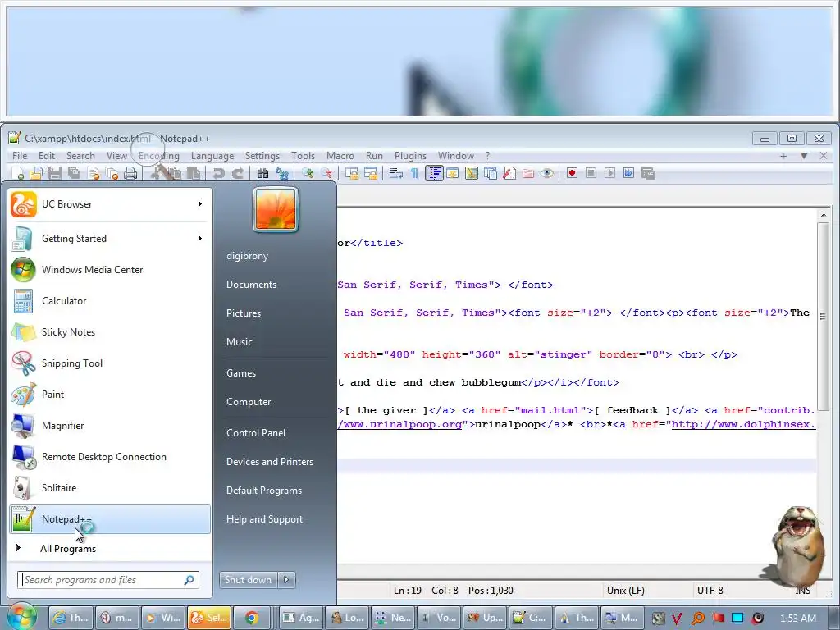Viewport: 840px width, 630px height.
Task: Click the UTF-8 encoding status entry
Action: (710, 591)
